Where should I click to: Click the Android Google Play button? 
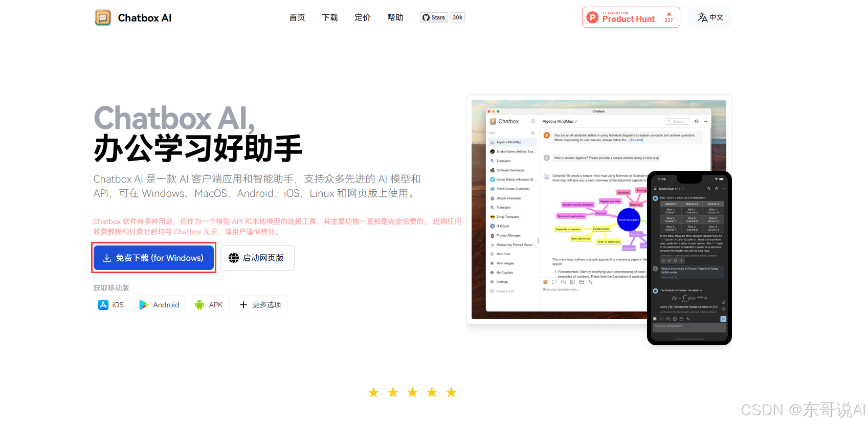(160, 305)
